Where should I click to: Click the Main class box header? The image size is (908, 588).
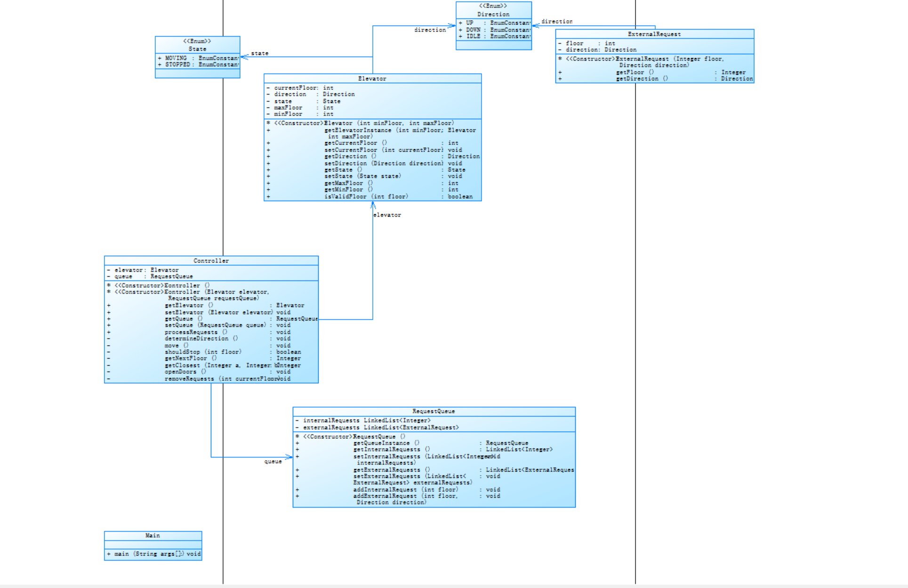pyautogui.click(x=153, y=536)
